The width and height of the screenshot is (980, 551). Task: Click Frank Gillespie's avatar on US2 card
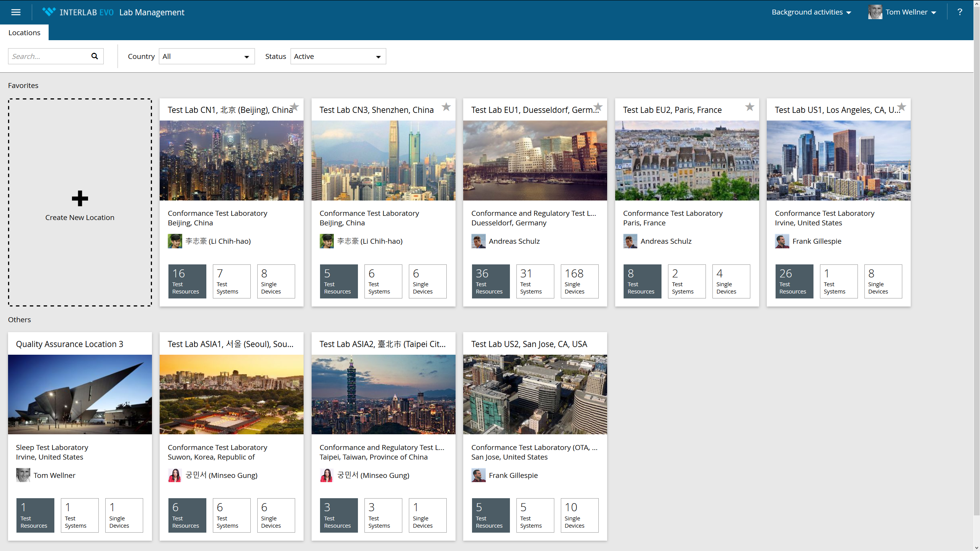point(478,475)
